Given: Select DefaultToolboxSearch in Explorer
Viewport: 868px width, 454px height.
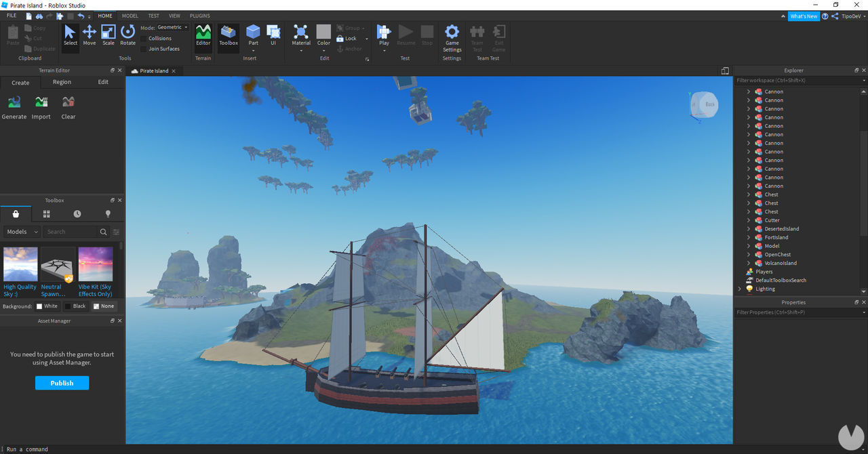Looking at the screenshot, I should tap(781, 281).
